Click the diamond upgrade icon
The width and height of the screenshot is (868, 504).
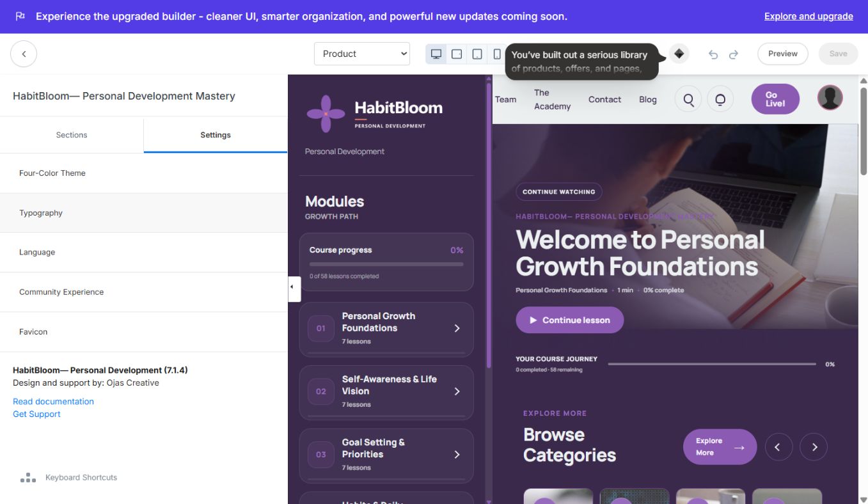click(679, 54)
